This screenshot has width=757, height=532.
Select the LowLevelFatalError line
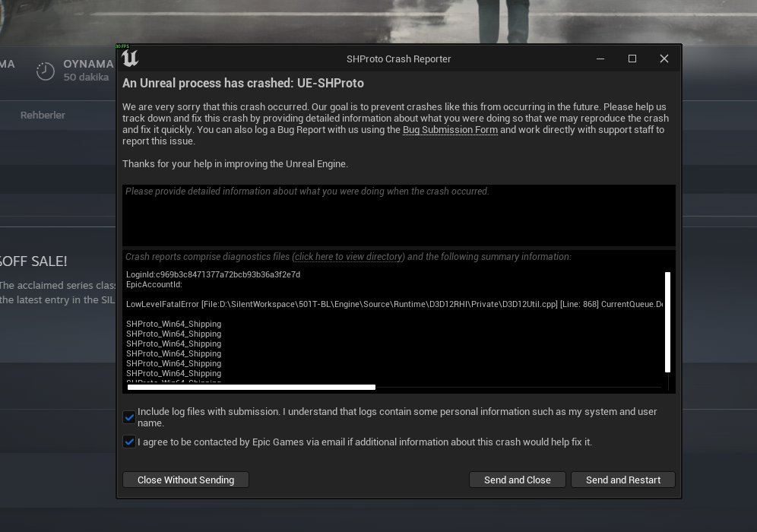pyautogui.click(x=394, y=304)
